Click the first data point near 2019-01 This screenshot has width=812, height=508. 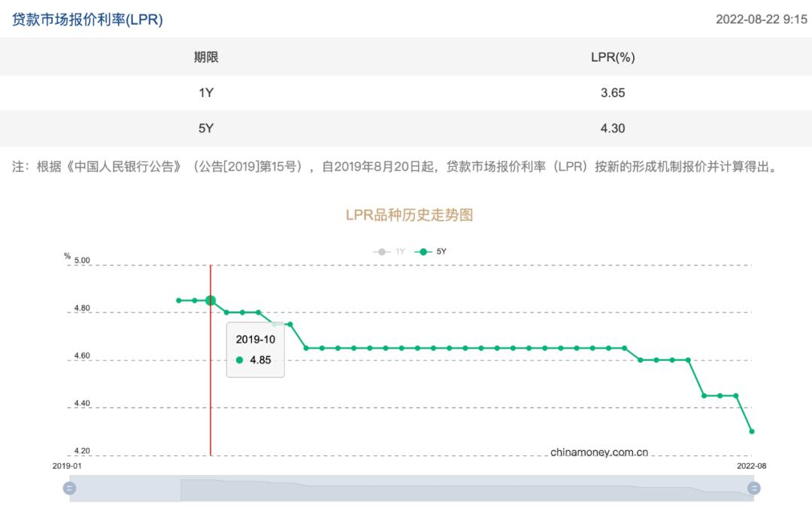tap(179, 299)
